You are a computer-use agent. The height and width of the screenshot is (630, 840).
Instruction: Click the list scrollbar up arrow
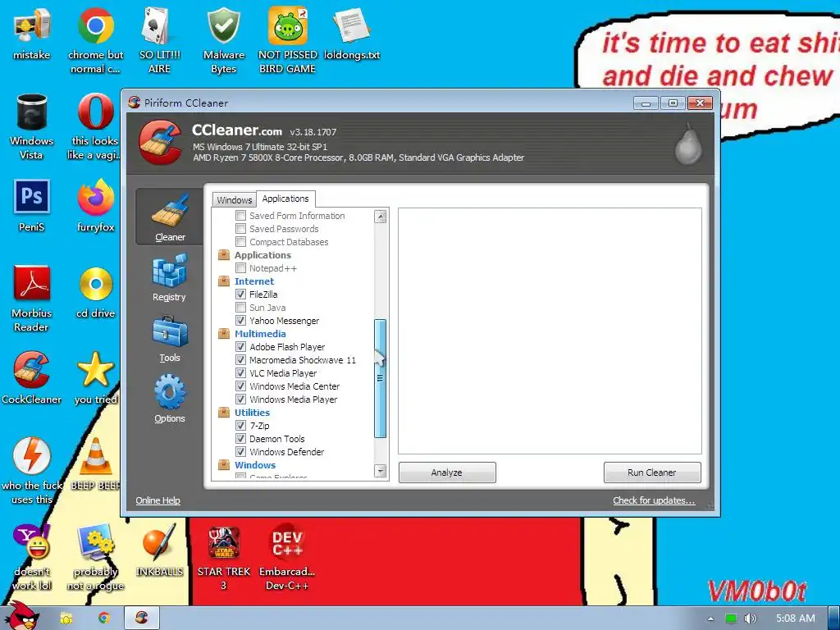[x=381, y=217]
